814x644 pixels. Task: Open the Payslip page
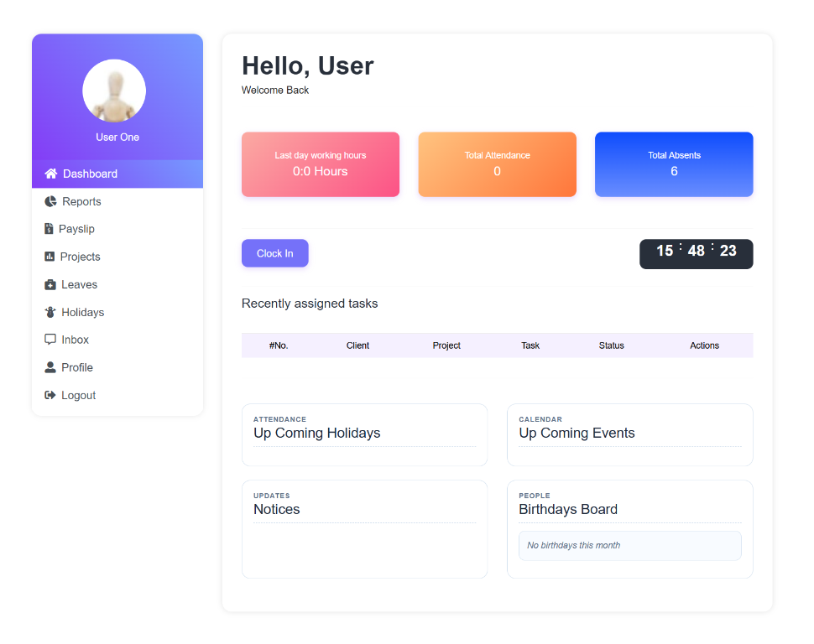pyautogui.click(x=117, y=229)
